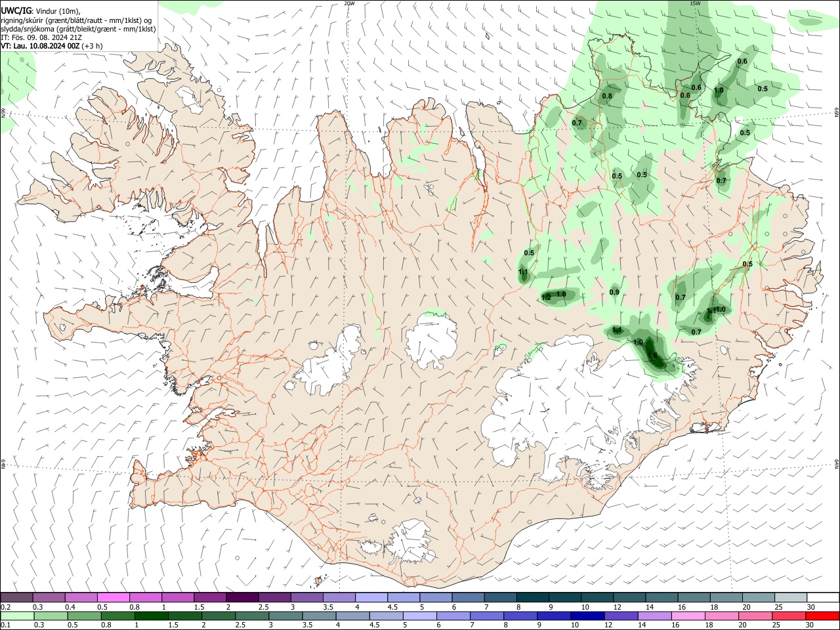Click the 25 mm red-pink swatch in lower legend
840x630 pixels.
pyautogui.click(x=789, y=616)
